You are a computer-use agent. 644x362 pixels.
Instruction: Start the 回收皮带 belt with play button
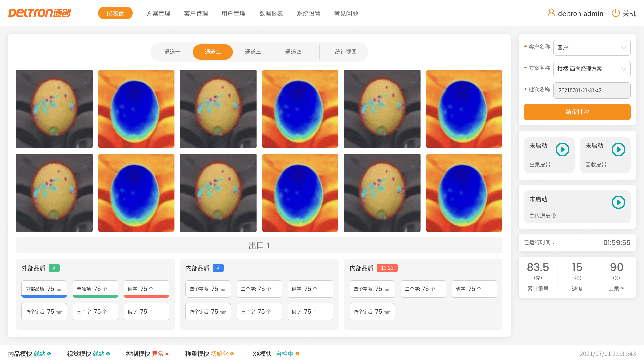618,149
